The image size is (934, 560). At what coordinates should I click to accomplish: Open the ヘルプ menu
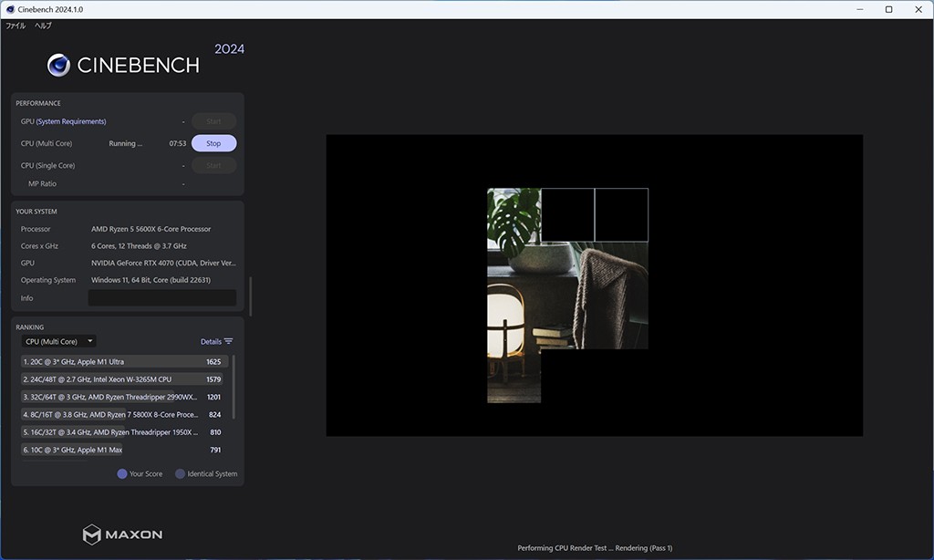(43, 26)
